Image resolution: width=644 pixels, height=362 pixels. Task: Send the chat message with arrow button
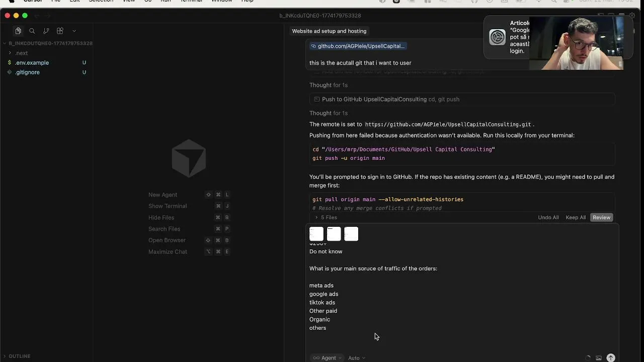click(x=611, y=358)
